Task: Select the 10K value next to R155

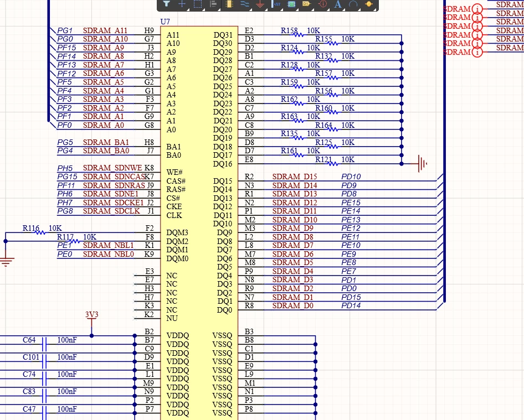Action: (348, 39)
